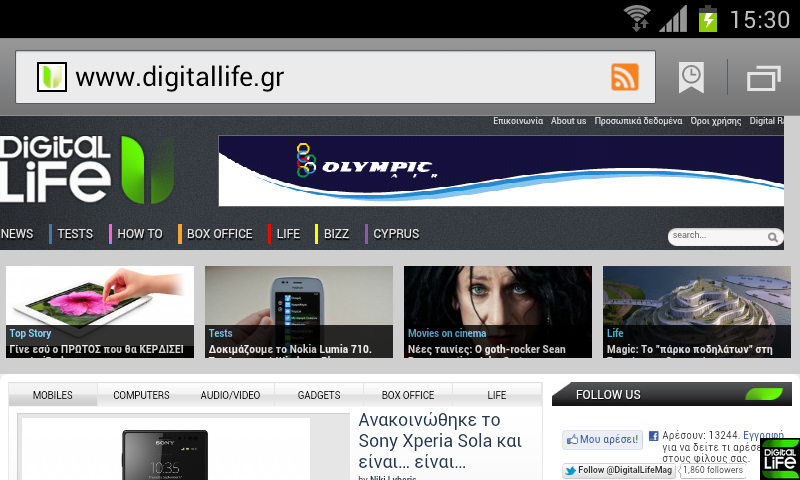Click the Facebook icon beside Αρέσουν
This screenshot has width=800, height=480.
654,436
